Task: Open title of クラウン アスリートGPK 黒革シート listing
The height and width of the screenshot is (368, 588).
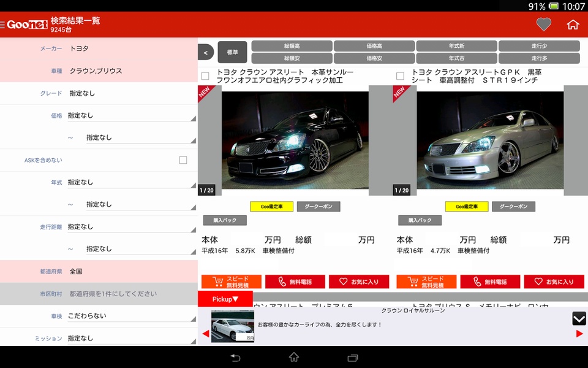Action: 477,76
